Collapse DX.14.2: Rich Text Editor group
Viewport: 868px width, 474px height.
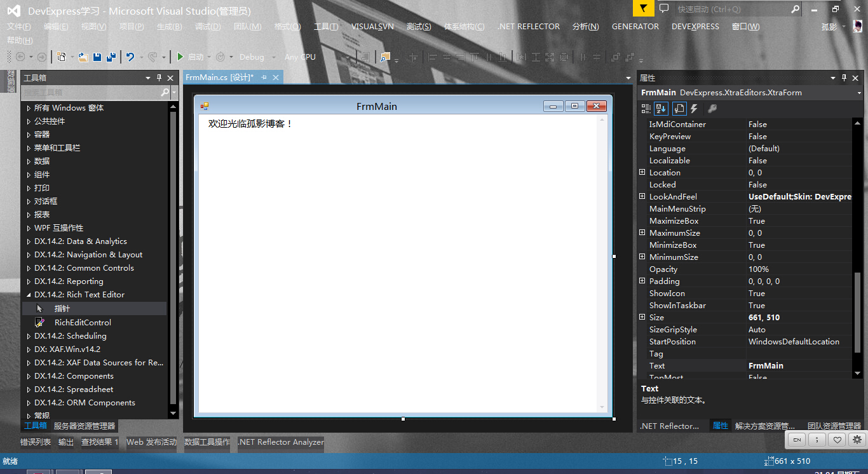click(28, 295)
